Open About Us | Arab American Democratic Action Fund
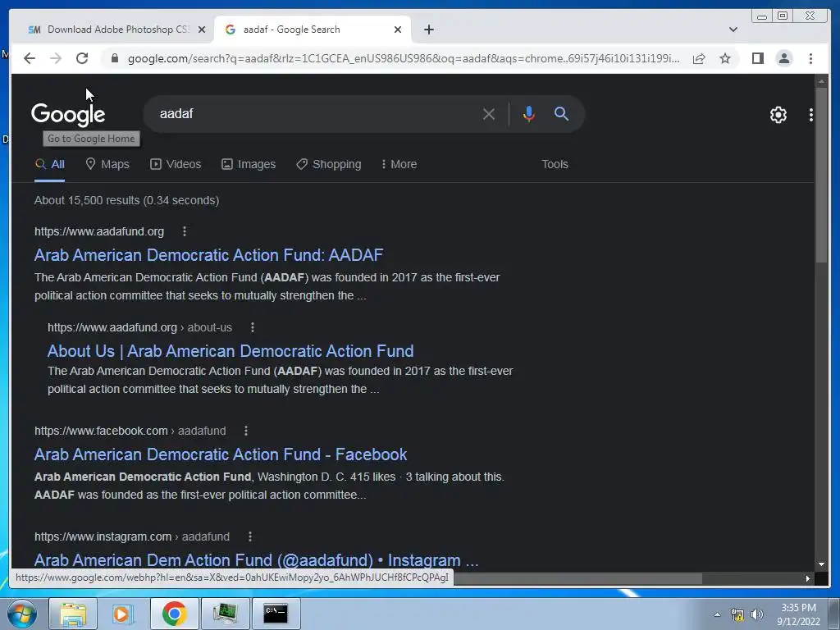Screen dimensions: 840x630 [231, 351]
